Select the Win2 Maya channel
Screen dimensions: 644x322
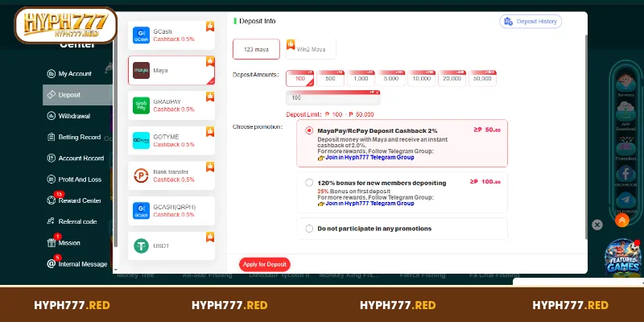(311, 49)
